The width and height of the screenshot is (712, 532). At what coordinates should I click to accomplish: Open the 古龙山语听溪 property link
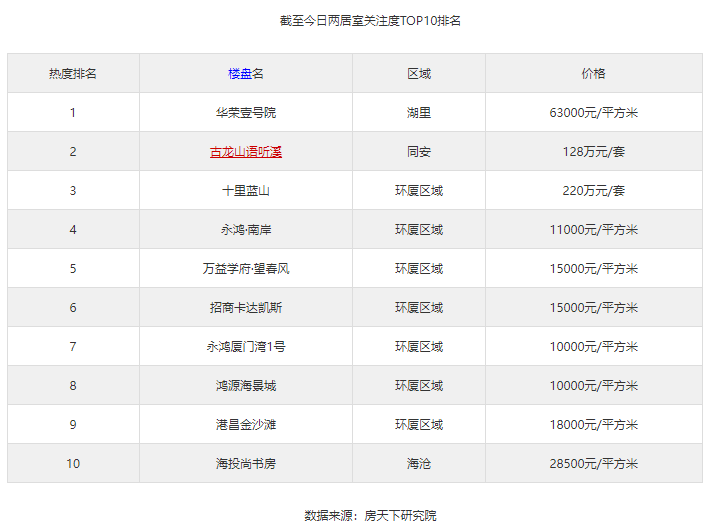[246, 152]
